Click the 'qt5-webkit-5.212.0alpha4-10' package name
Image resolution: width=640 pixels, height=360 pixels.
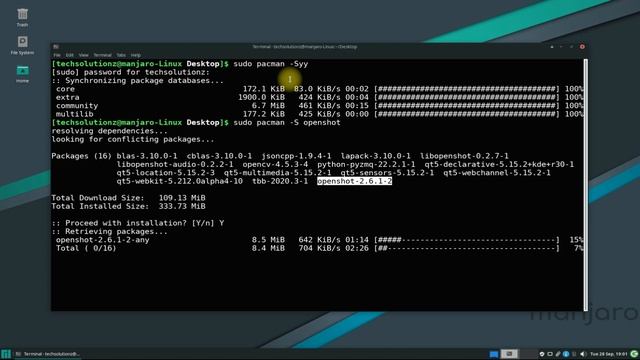tap(179, 181)
